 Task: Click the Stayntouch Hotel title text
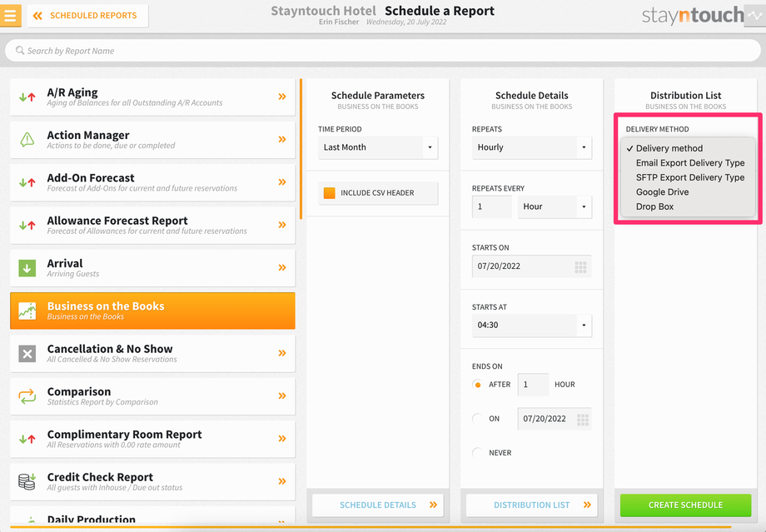click(x=323, y=11)
